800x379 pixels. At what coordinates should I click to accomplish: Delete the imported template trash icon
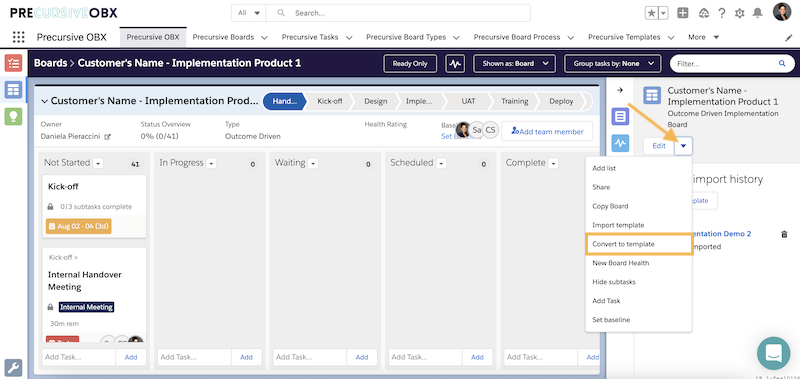pos(784,234)
